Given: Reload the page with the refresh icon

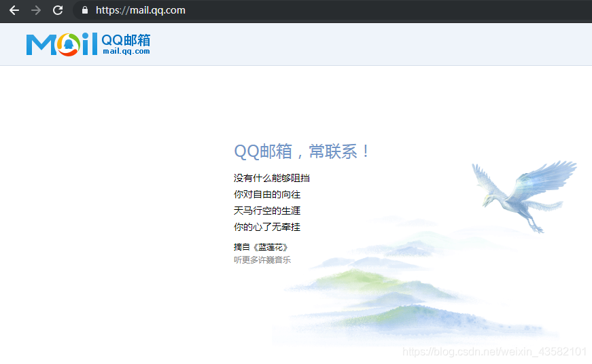Looking at the screenshot, I should pos(58,10).
